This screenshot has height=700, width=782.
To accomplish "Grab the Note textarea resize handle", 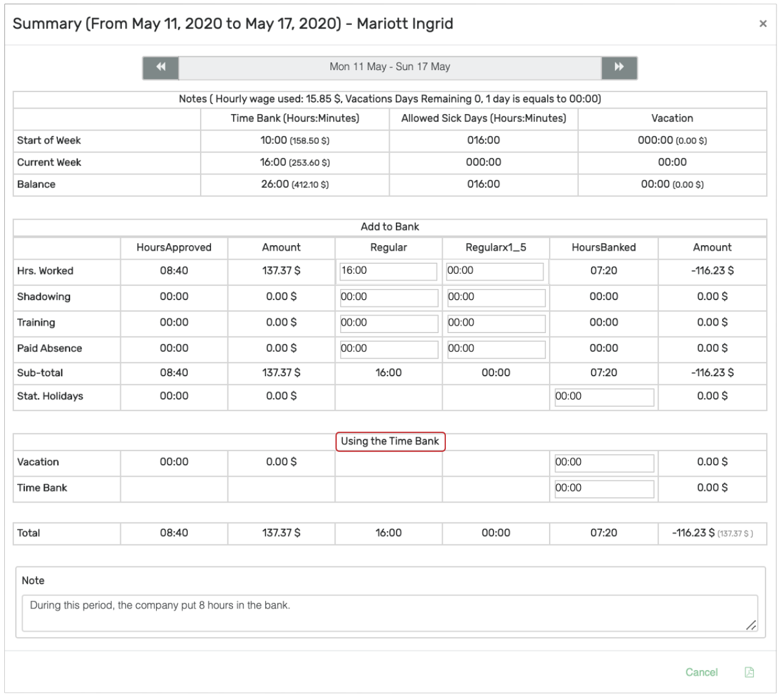I will coord(751,624).
